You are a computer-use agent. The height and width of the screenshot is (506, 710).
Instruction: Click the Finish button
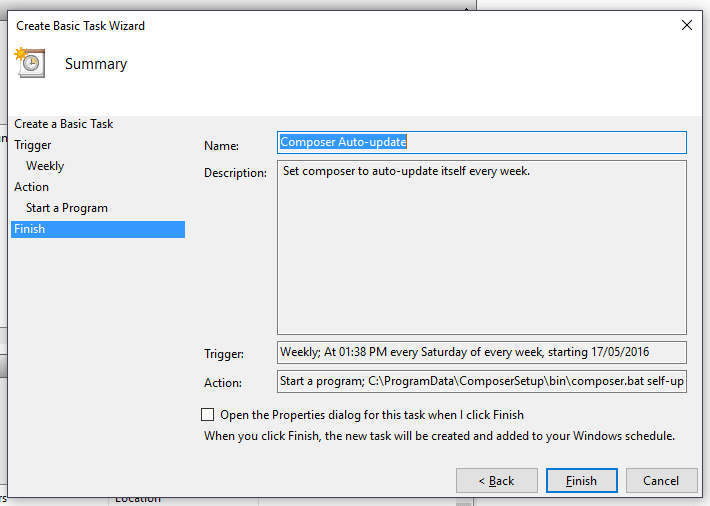[x=581, y=480]
